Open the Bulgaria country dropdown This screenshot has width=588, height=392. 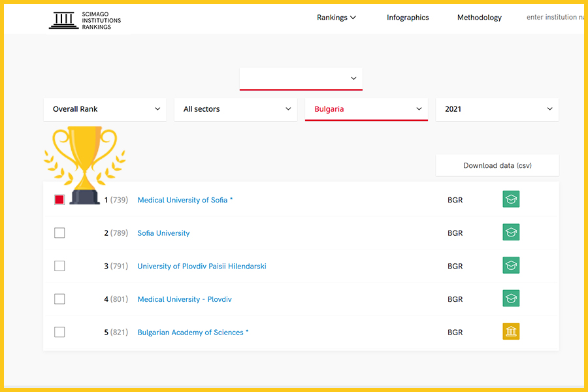tap(367, 109)
